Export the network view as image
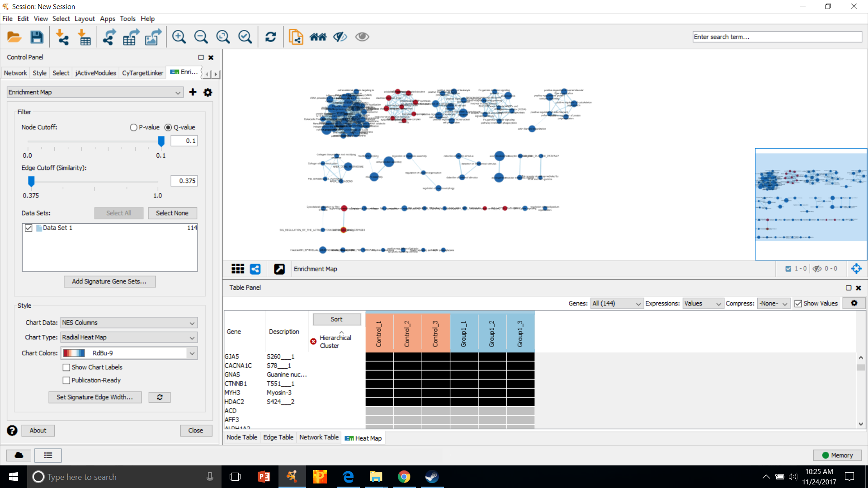 coord(152,37)
